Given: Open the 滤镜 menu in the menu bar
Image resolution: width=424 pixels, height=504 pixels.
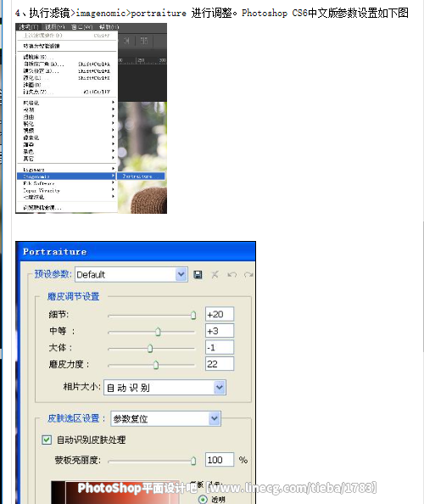Looking at the screenshot, I should [x=28, y=27].
